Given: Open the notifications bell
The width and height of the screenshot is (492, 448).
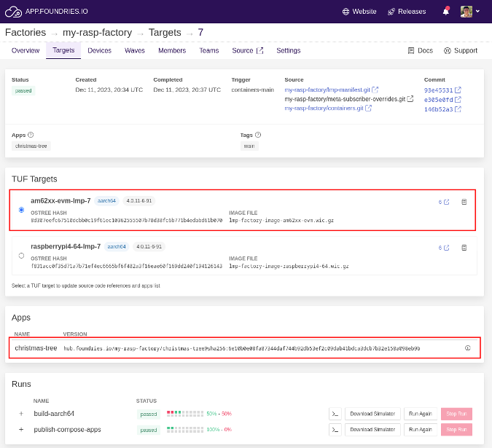Looking at the screenshot, I should tap(446, 12).
